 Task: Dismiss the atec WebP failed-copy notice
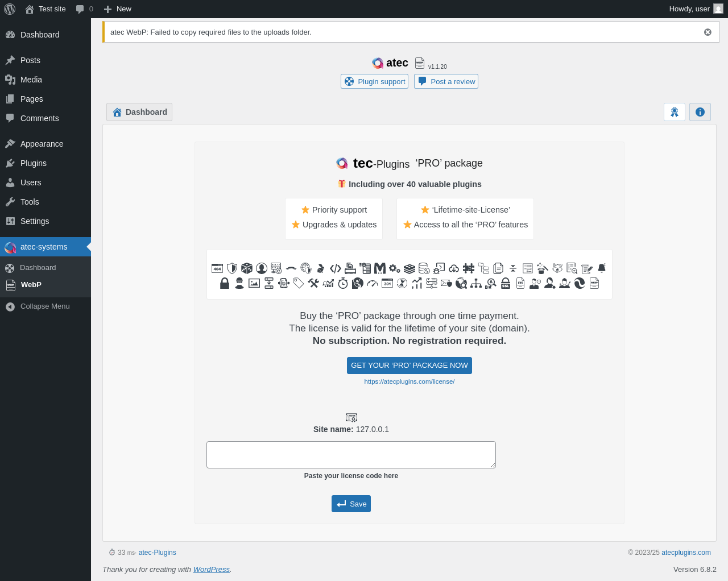coord(708,32)
